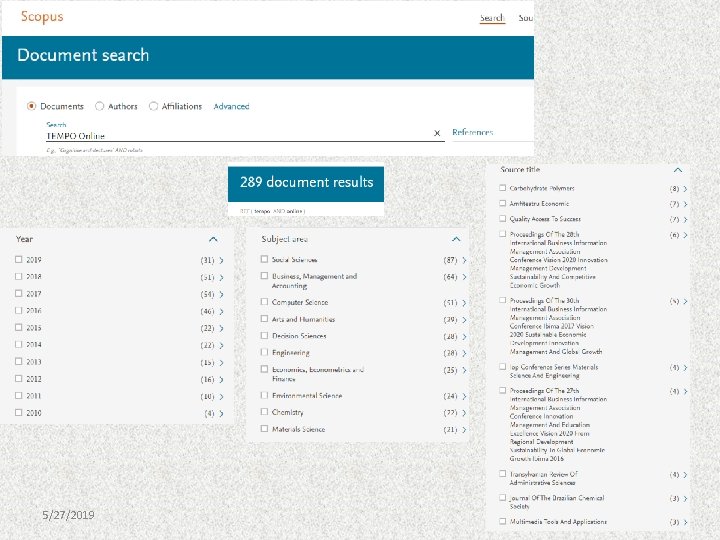Check Multimedia Tools And Applications checkbox
This screenshot has height=540, width=720.
[502, 521]
